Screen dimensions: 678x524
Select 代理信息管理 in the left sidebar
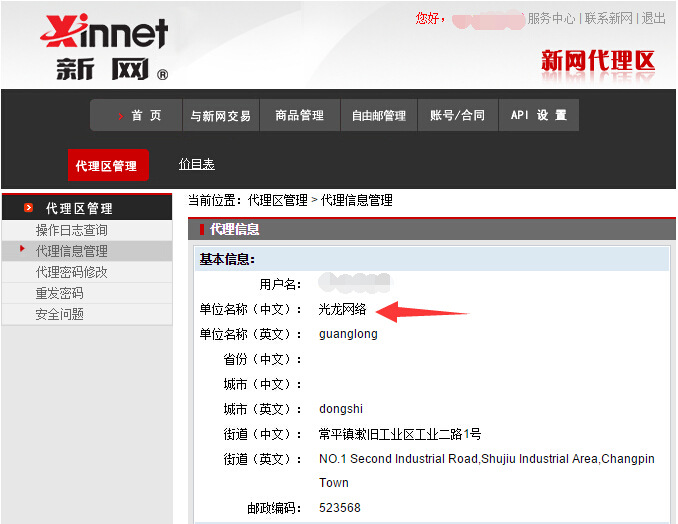pos(72,251)
